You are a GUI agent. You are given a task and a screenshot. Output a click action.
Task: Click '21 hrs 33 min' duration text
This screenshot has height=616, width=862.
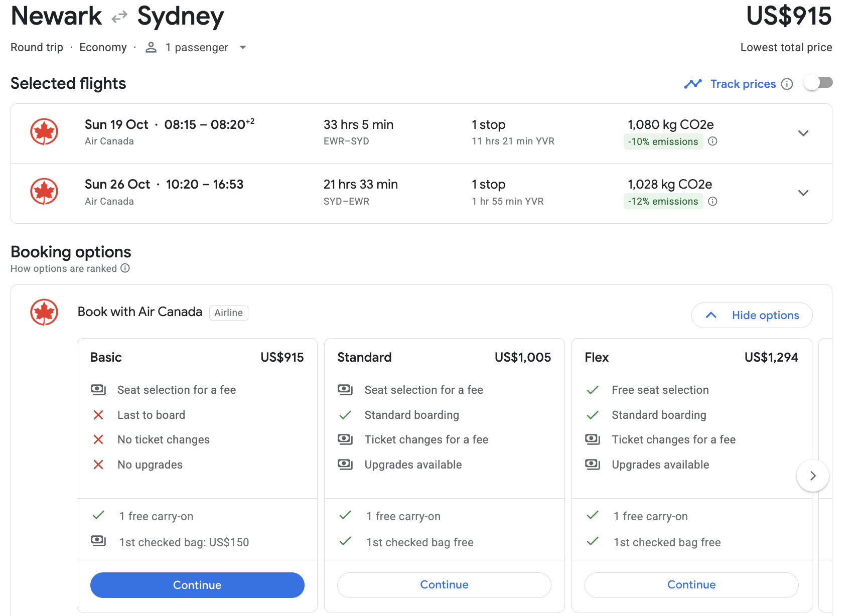click(361, 184)
